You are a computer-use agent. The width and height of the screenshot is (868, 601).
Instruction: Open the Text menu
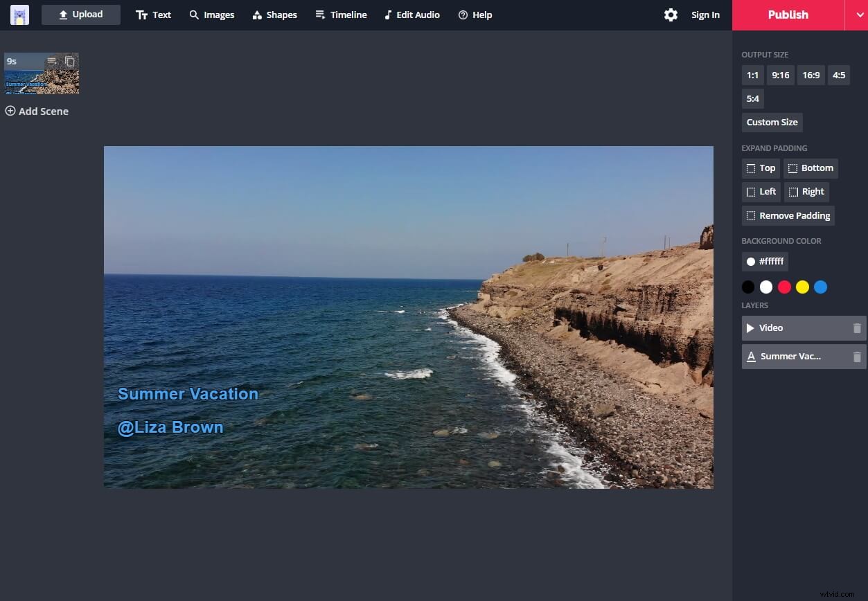click(153, 15)
